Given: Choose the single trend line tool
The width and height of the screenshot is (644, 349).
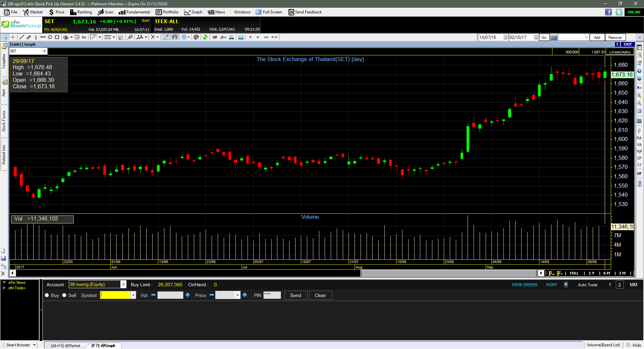Looking at the screenshot, I should click(x=22, y=37).
